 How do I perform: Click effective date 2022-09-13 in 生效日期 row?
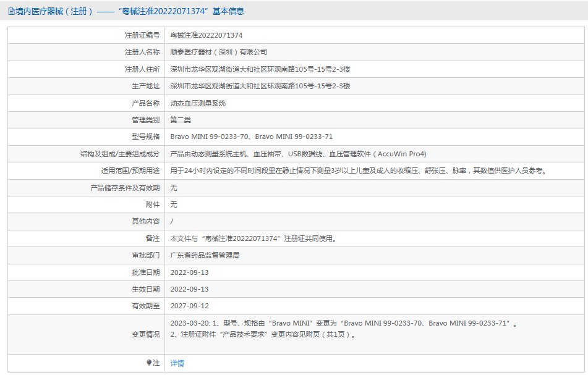click(189, 289)
